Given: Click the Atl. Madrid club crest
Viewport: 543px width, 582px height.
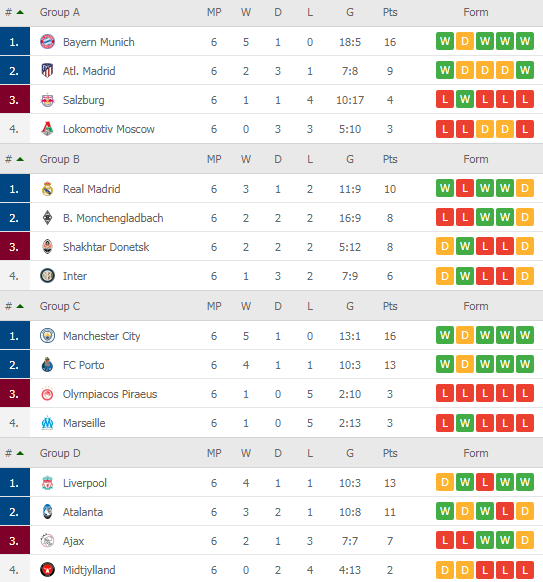Looking at the screenshot, I should [x=48, y=71].
